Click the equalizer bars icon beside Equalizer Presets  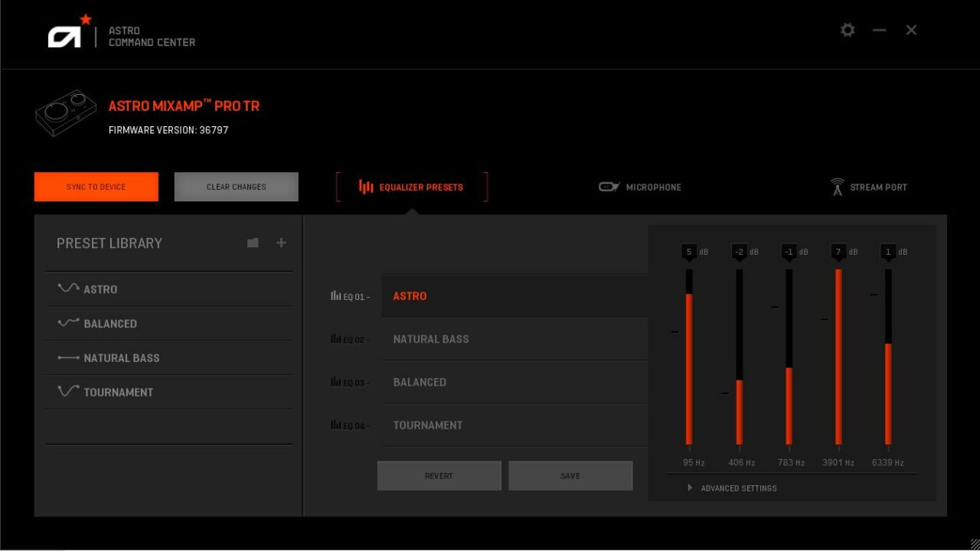366,187
